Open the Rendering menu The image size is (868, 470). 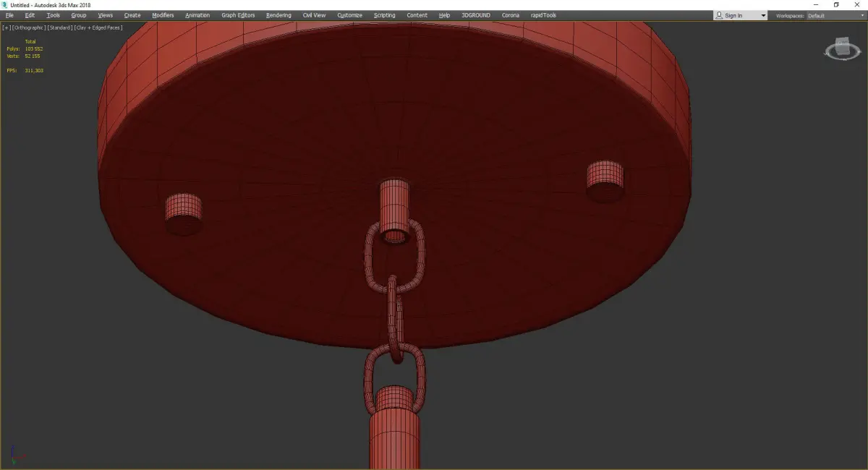tap(278, 15)
